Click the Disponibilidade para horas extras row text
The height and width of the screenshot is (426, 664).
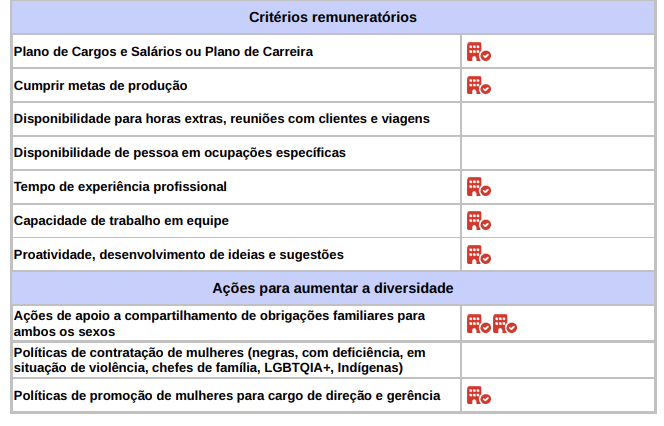(x=221, y=119)
